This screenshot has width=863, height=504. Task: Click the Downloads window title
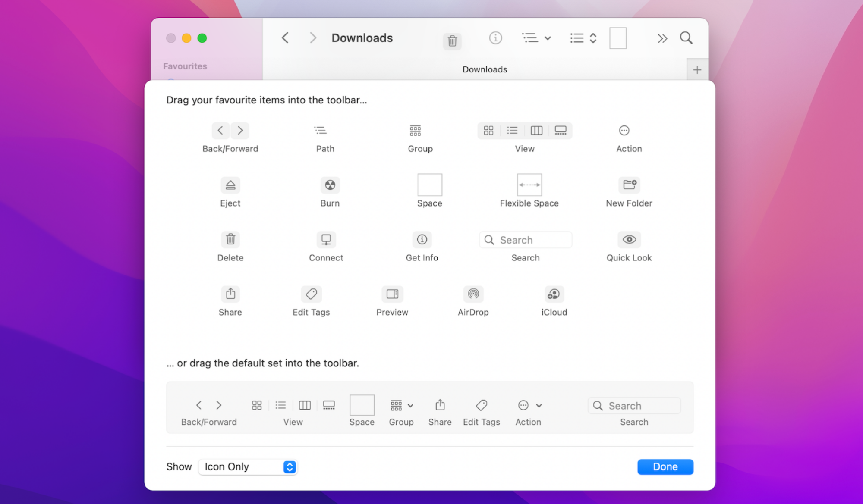[x=362, y=38]
